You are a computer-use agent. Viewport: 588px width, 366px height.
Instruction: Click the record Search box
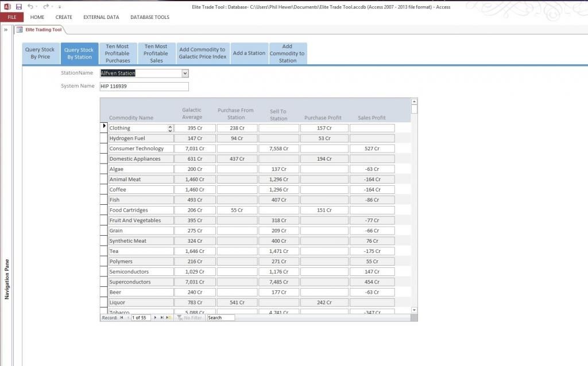(x=221, y=318)
